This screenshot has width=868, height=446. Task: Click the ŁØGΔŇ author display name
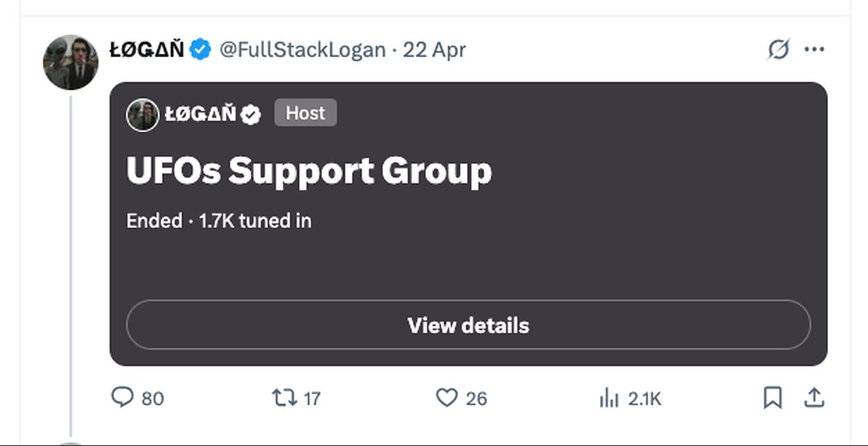click(146, 50)
